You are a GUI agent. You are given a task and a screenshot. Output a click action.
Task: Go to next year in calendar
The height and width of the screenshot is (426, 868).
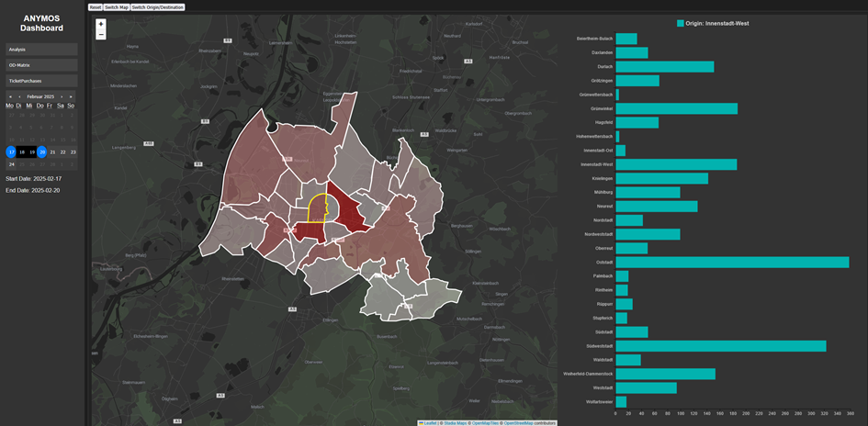tap(71, 96)
